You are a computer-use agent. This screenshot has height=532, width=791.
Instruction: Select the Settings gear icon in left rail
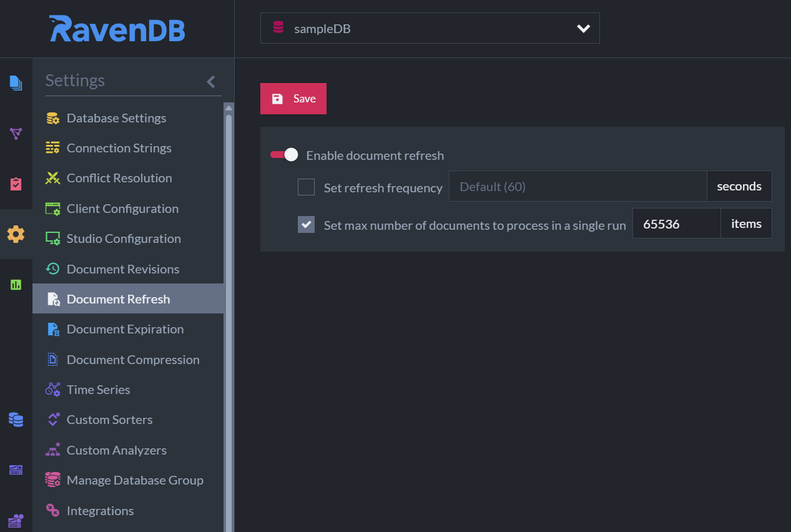(x=16, y=234)
